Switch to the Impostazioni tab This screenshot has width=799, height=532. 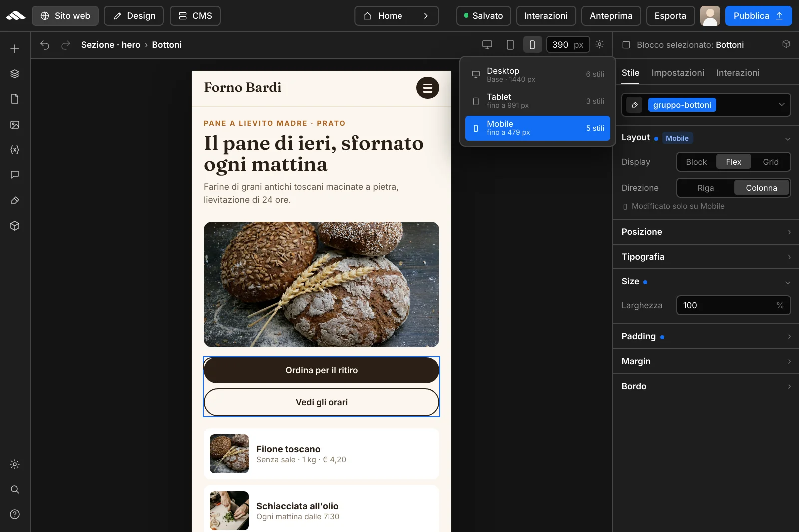coord(678,73)
